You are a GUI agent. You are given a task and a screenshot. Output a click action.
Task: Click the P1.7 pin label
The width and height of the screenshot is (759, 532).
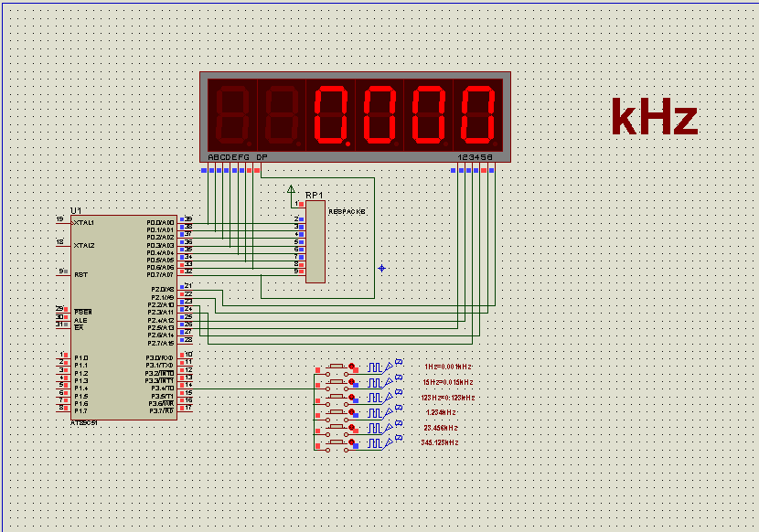coord(80,411)
